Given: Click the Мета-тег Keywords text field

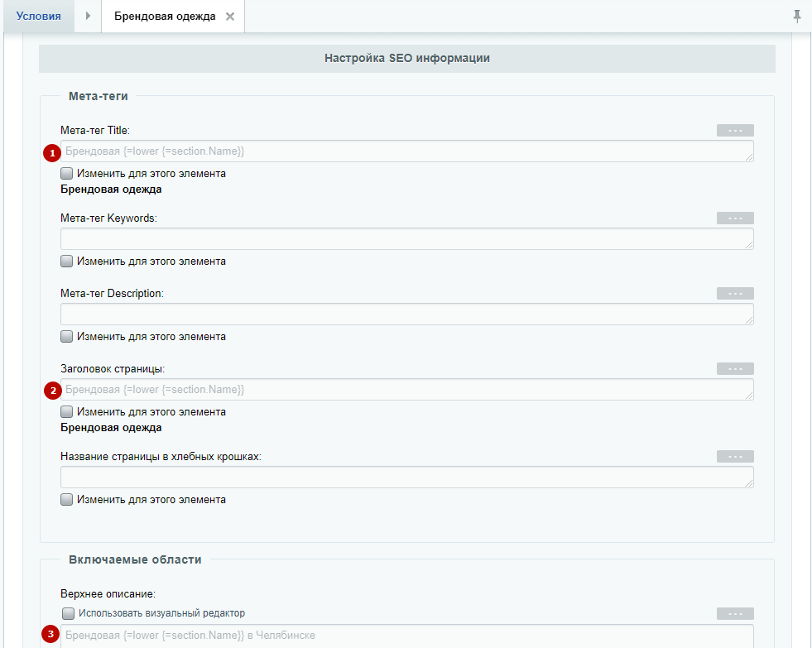Looking at the screenshot, I should tap(406, 239).
